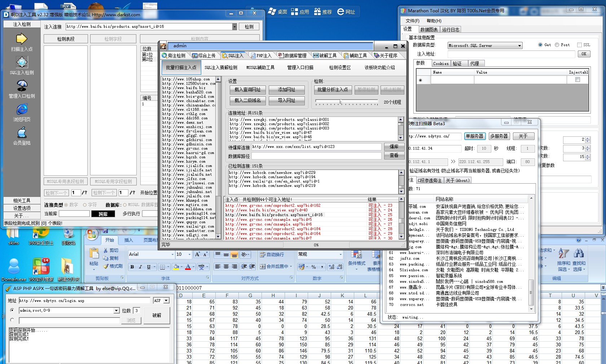This screenshot has width=606, height=364.
Task: Click Excel decrease font size icon
Action: point(205,254)
